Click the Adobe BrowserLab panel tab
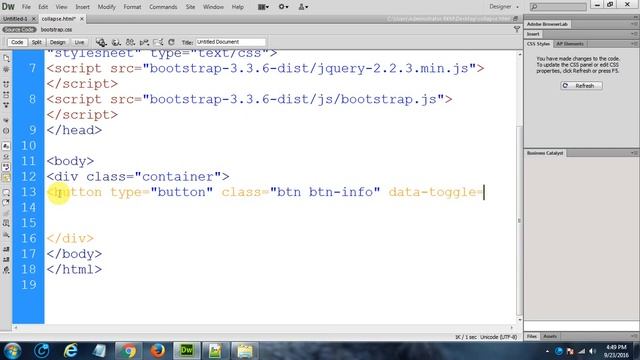The image size is (640, 360). coord(547,24)
